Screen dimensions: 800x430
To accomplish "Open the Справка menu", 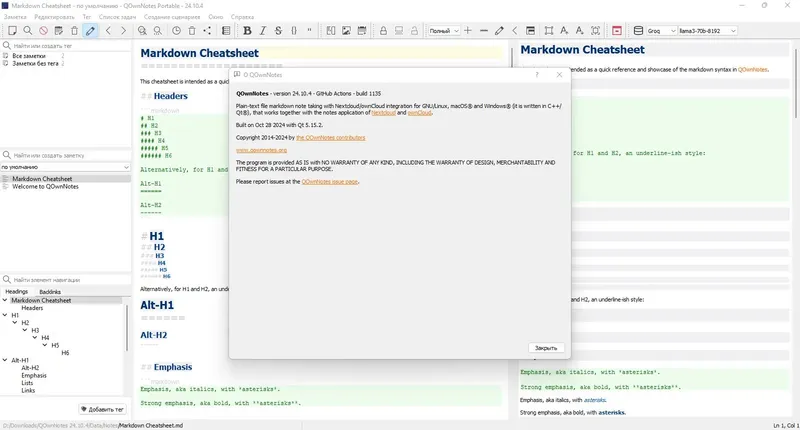I will coord(242,17).
